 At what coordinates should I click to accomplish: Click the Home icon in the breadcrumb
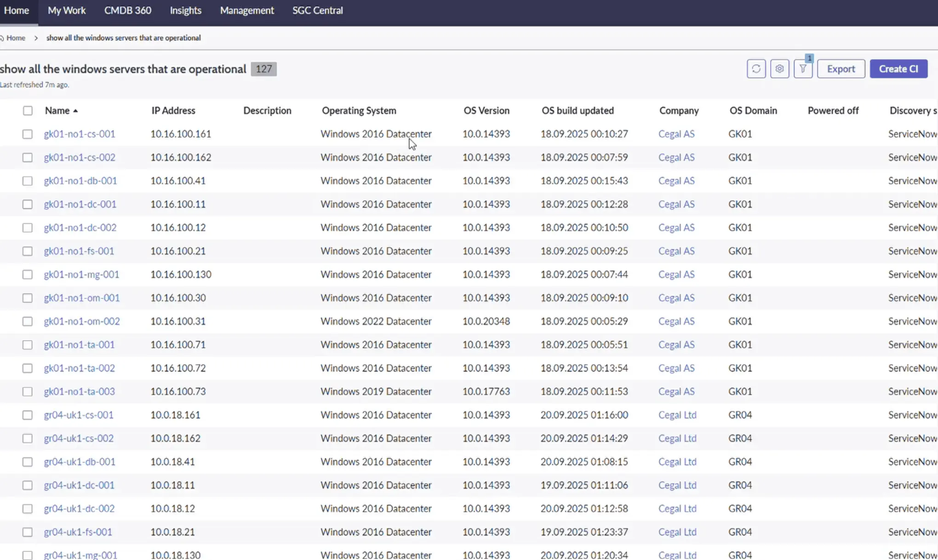(2, 38)
